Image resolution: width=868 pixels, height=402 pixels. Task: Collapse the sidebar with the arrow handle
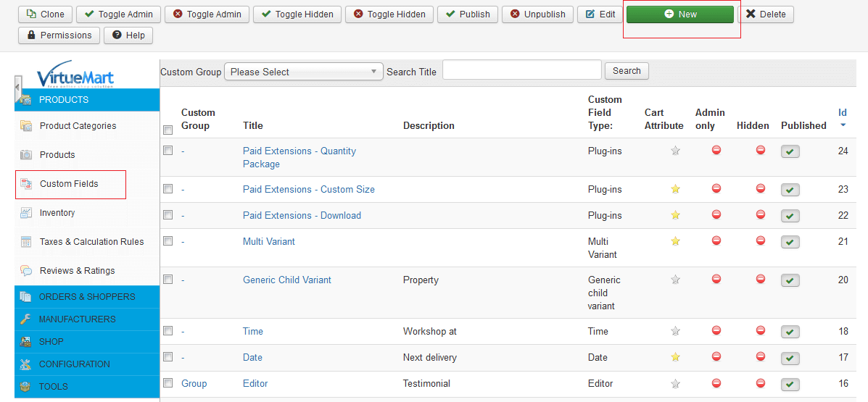click(17, 88)
